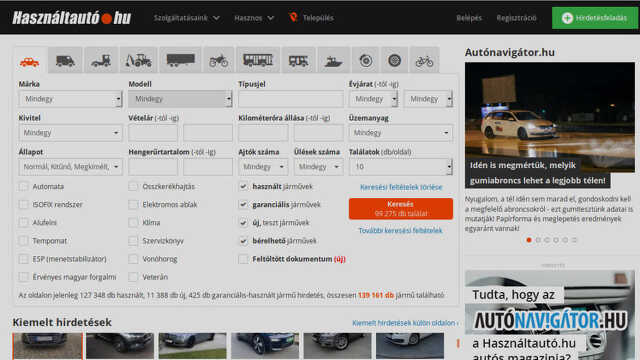This screenshot has height=360, width=640.
Task: Open the Ülések száma dropdown
Action: 318,167
